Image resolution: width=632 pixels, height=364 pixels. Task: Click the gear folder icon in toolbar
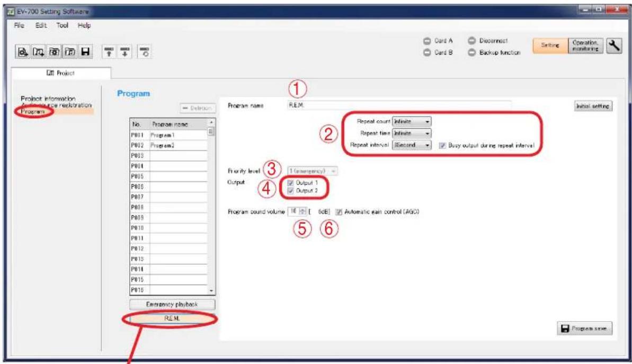54,51
